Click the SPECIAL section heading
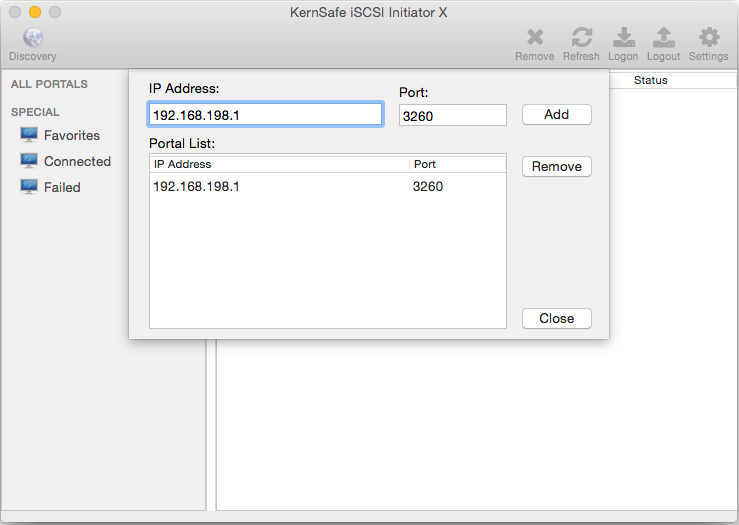 [x=35, y=112]
